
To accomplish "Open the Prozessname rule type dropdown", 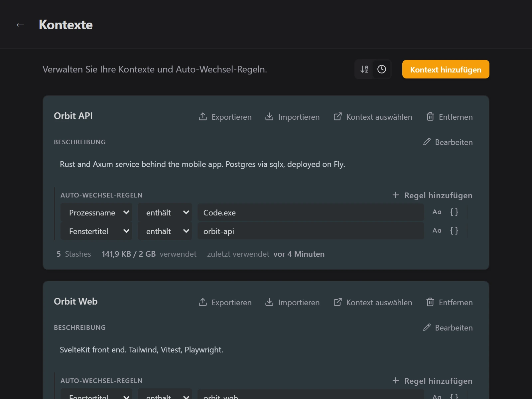I will [x=96, y=212].
